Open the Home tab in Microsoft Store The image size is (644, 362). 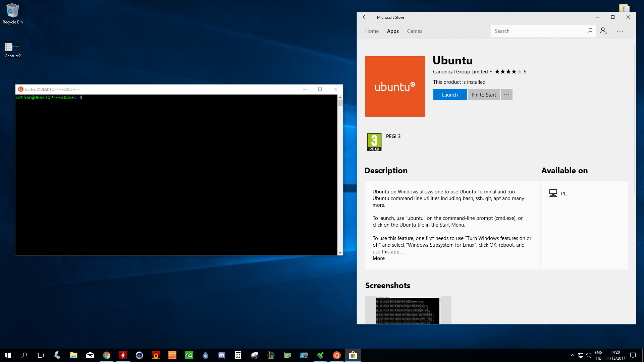[372, 31]
